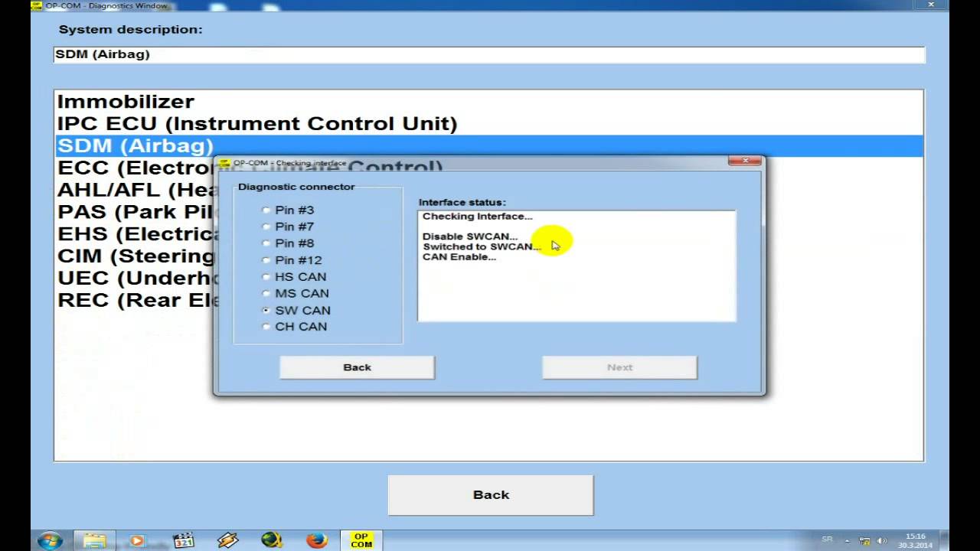Launch the media player taskbar icon

(x=137, y=540)
